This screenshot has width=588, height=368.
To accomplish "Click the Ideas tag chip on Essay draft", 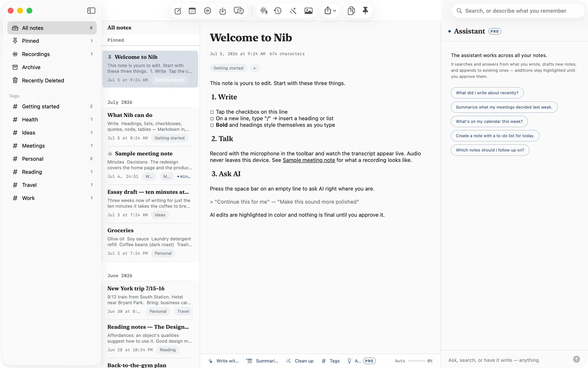I will 160,215.
